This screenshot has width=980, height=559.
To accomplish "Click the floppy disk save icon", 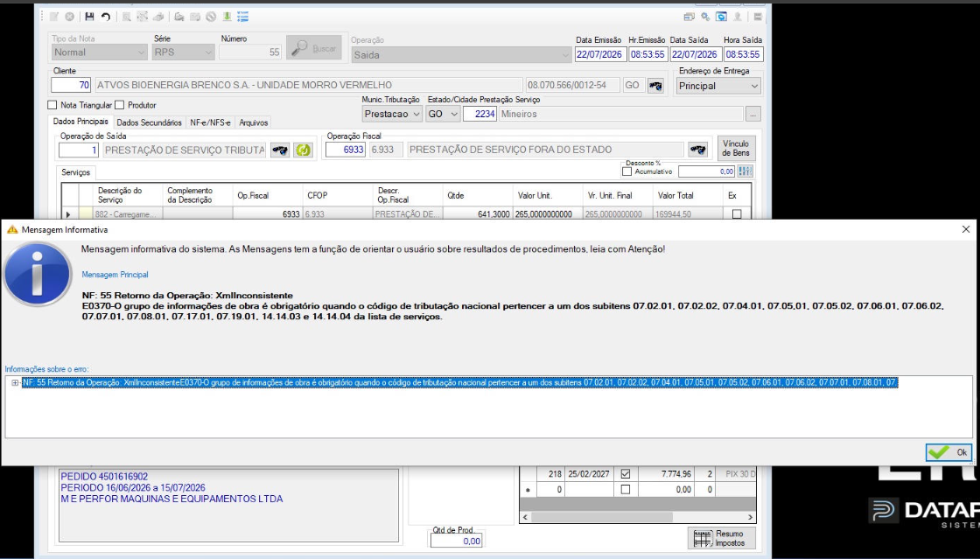I will 89,17.
